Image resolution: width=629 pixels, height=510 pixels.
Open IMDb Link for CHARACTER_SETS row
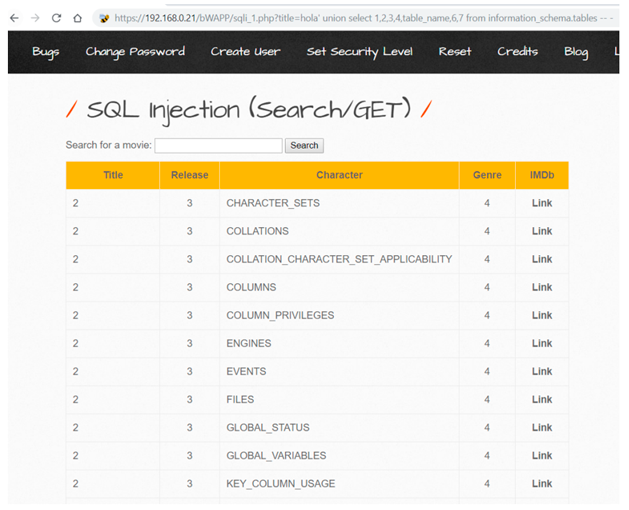pyautogui.click(x=541, y=203)
